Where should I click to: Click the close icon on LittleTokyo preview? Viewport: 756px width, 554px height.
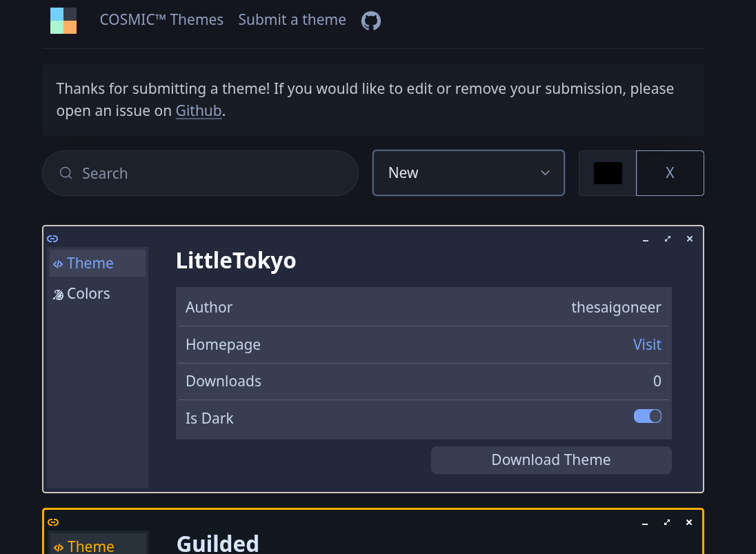point(690,239)
